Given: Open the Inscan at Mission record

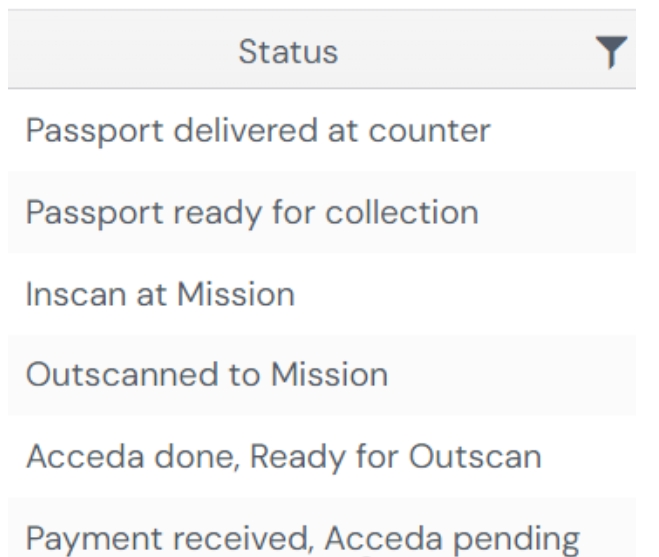Looking at the screenshot, I should point(160,295).
